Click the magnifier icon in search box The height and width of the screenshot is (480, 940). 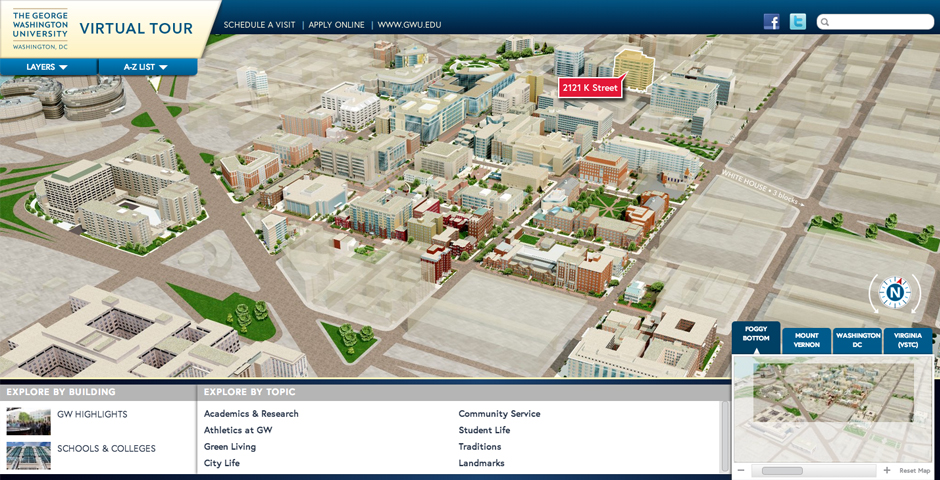[x=825, y=23]
